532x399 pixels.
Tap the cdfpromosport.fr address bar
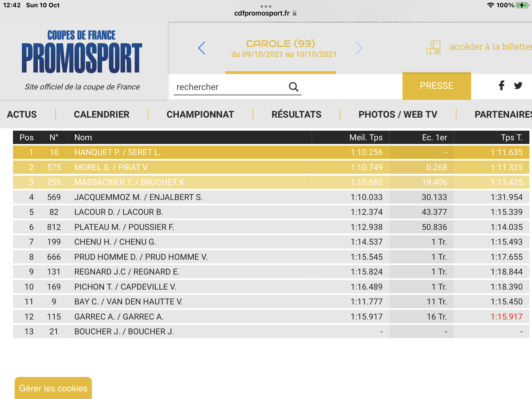pyautogui.click(x=262, y=13)
